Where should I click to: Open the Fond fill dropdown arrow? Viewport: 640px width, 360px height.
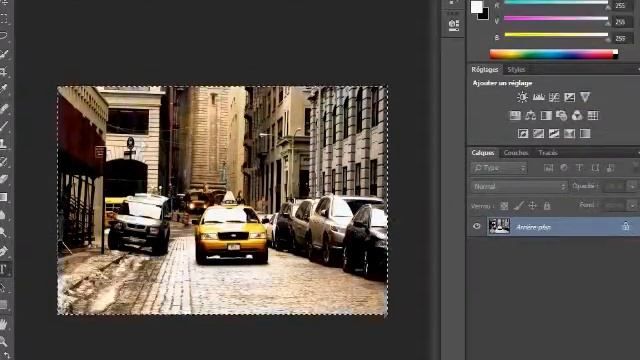[632, 205]
